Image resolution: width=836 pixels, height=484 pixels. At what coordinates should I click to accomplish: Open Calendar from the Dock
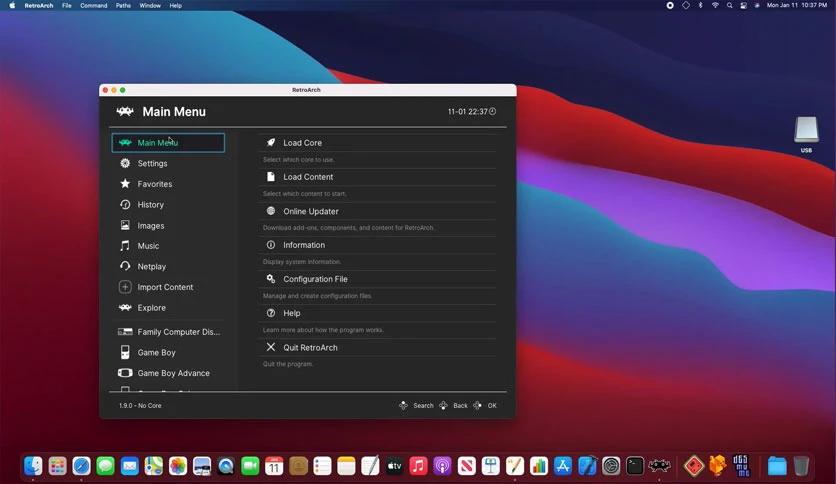pyautogui.click(x=274, y=466)
